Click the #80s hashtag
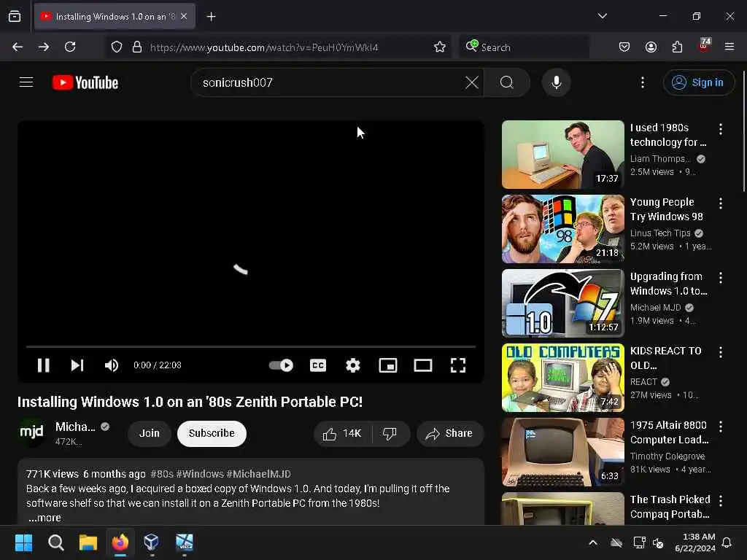This screenshot has width=747, height=560. pyautogui.click(x=162, y=474)
